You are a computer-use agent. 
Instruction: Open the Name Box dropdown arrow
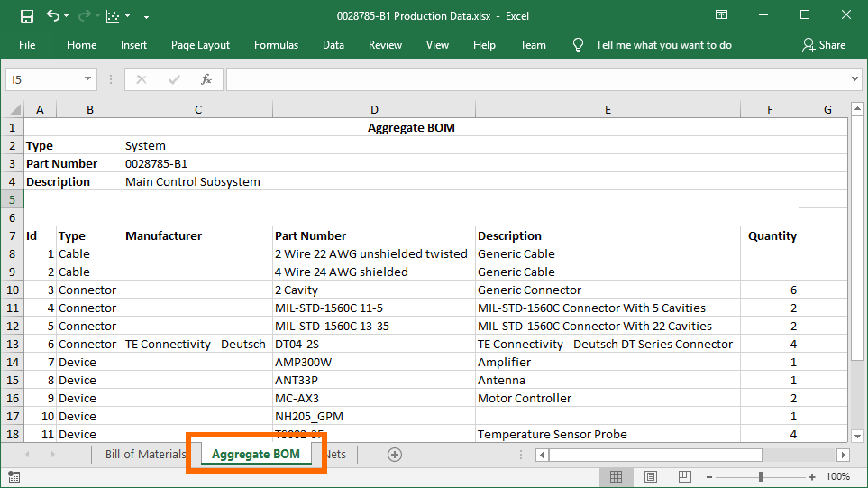(87, 79)
